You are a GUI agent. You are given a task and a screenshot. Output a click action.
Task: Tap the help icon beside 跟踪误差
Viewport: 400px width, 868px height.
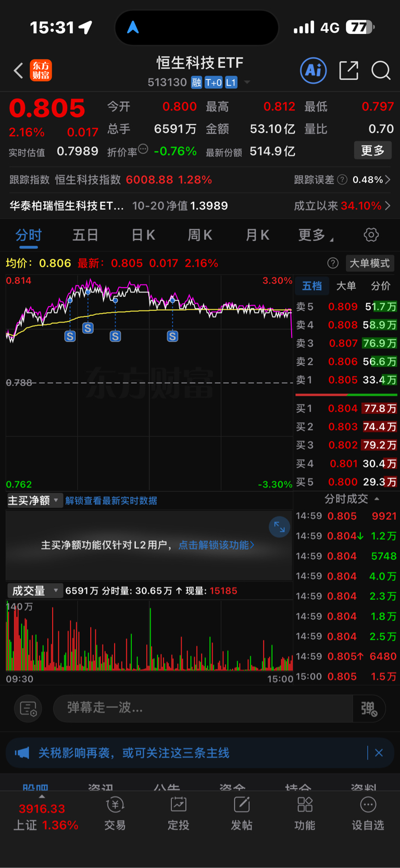[x=342, y=180]
